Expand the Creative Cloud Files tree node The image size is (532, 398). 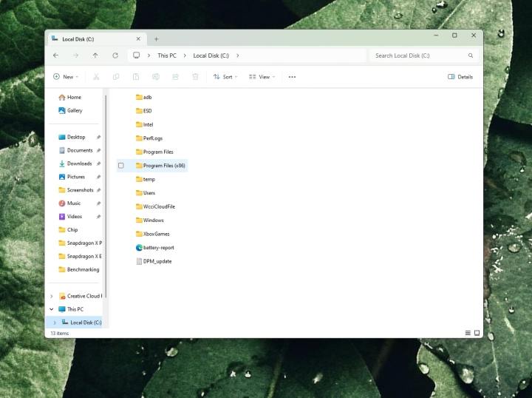click(x=52, y=296)
